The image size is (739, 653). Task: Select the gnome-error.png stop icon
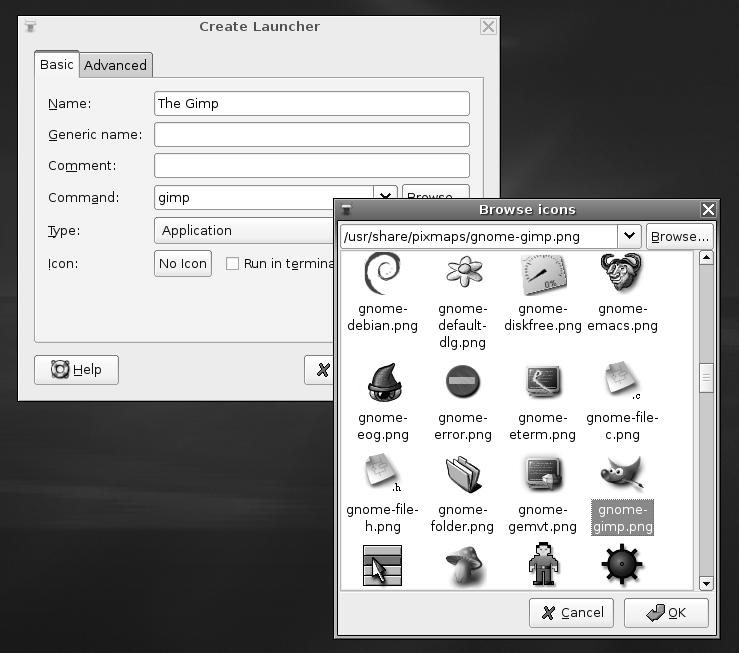pos(462,384)
